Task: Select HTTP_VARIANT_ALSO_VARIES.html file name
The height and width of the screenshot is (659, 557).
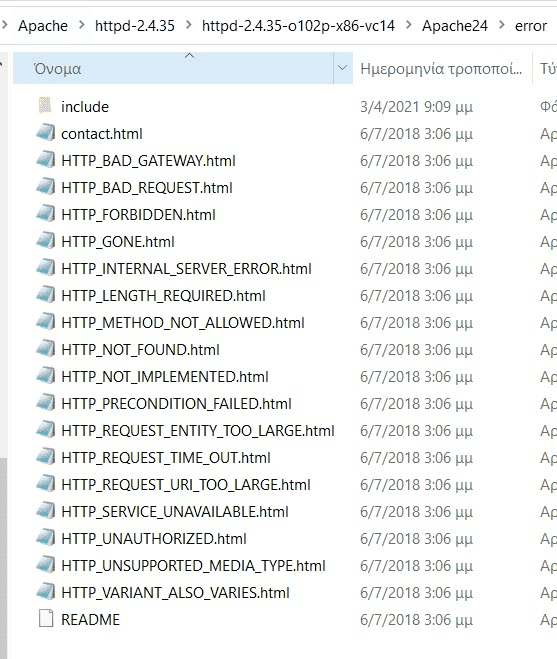Action: click(x=175, y=593)
